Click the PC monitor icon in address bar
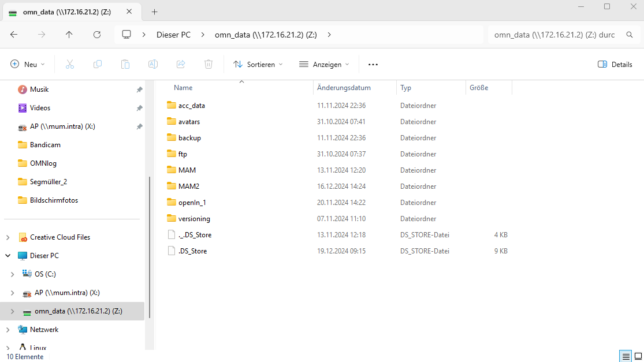The image size is (644, 362). (x=126, y=35)
